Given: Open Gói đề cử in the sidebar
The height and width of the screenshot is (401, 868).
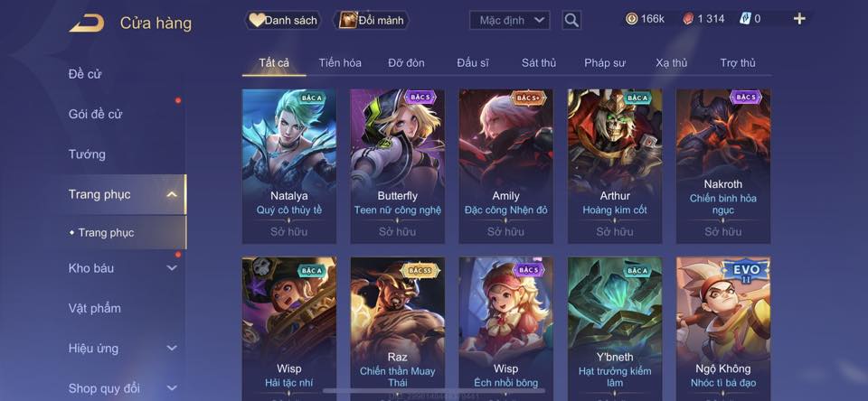Looking at the screenshot, I should coord(95,114).
